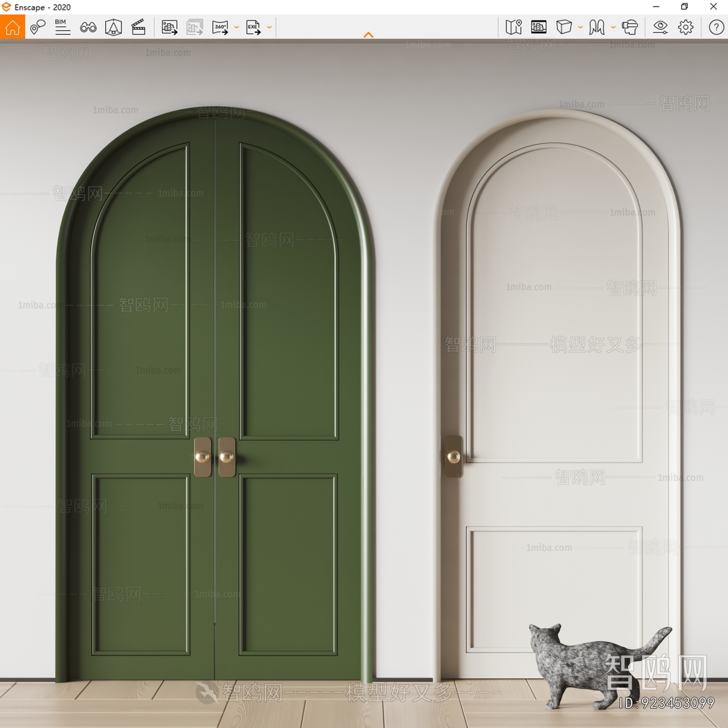
Task: Collapse the toolbar with orange chevron
Action: [369, 35]
